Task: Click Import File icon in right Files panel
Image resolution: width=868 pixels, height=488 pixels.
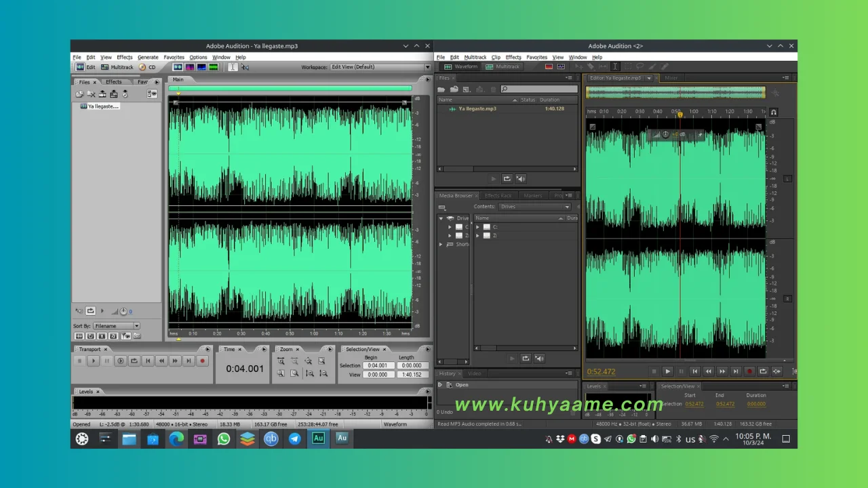Action: [x=454, y=89]
